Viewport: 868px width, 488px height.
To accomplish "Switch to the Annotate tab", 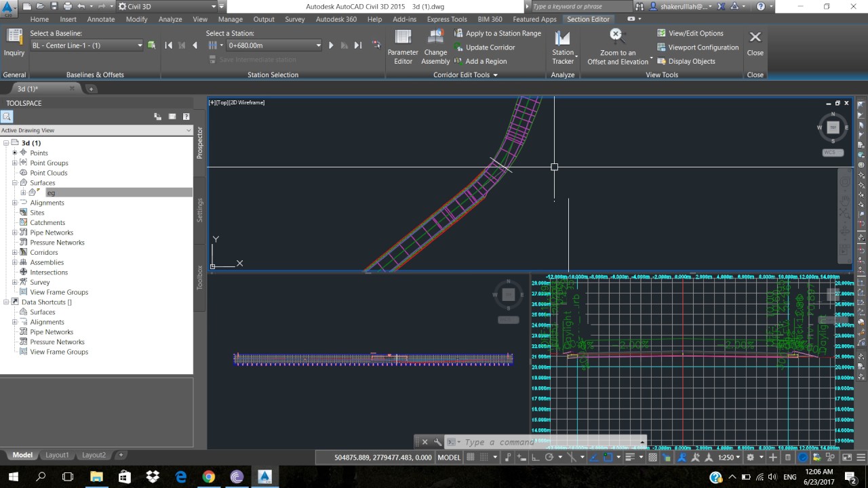I will (101, 19).
